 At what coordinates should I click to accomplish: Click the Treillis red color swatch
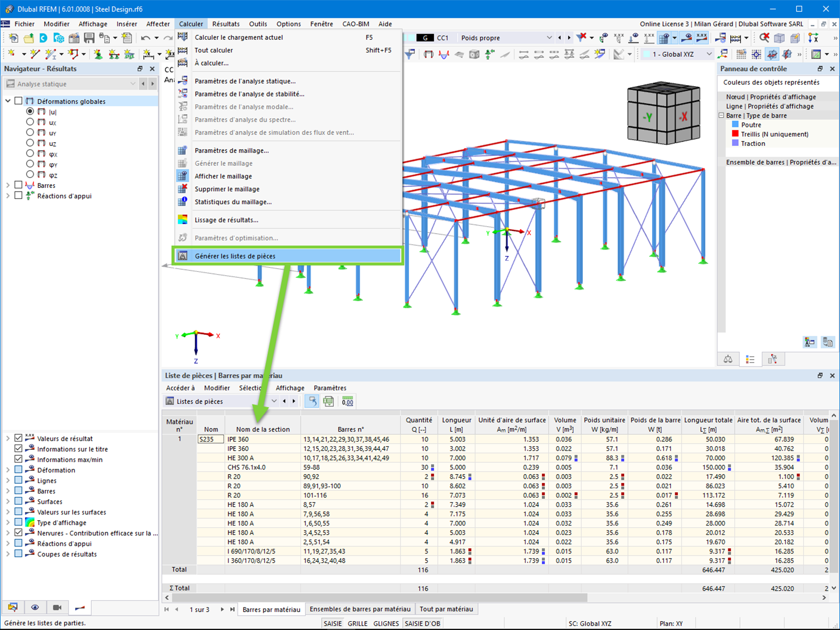click(x=736, y=134)
